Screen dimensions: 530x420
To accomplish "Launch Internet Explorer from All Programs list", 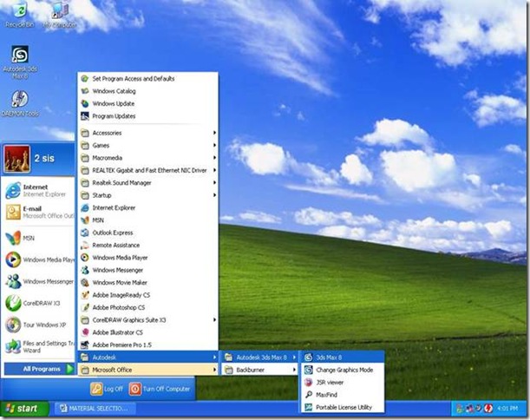I will pos(147,208).
